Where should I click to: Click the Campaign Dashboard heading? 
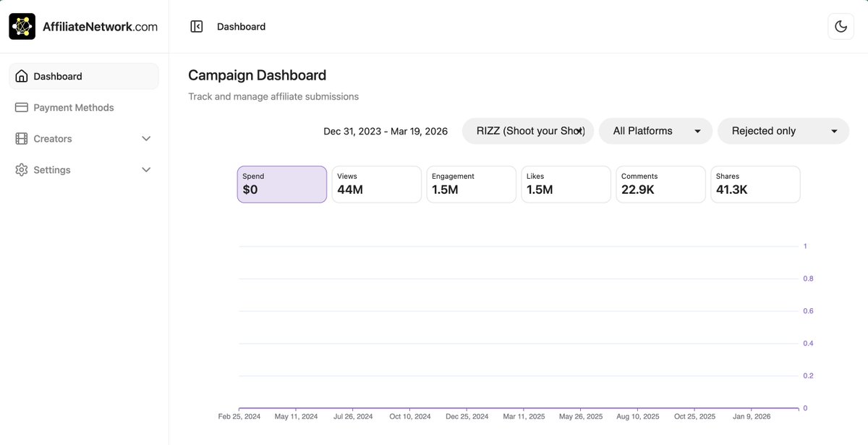258,75
